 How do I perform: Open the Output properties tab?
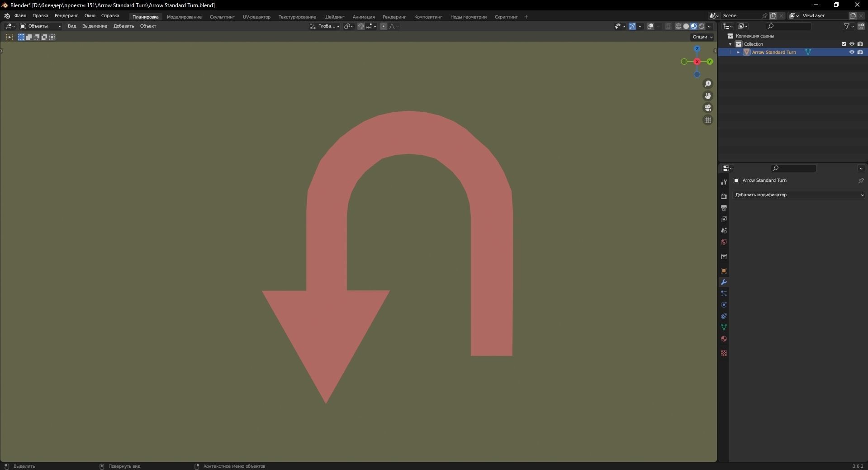click(724, 208)
